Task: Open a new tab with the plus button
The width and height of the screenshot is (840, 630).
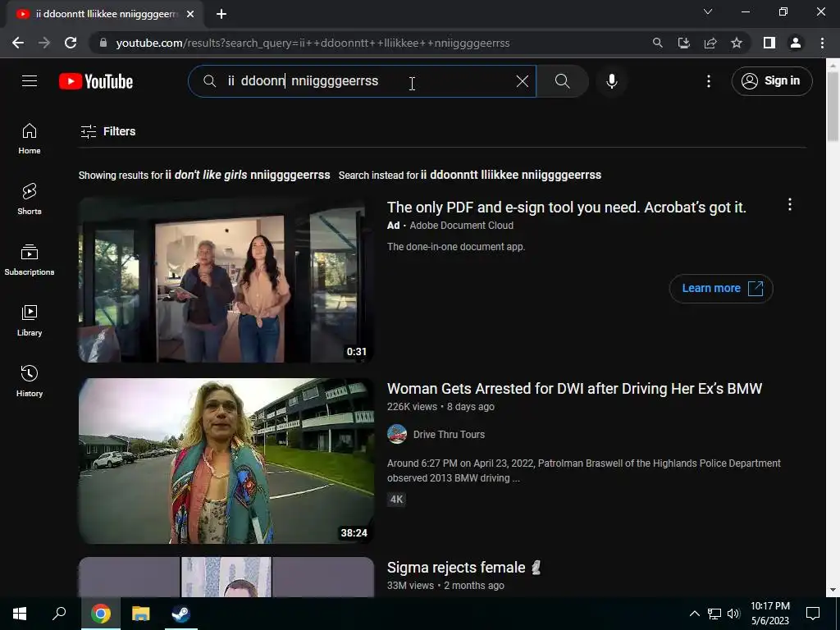Action: [221, 14]
